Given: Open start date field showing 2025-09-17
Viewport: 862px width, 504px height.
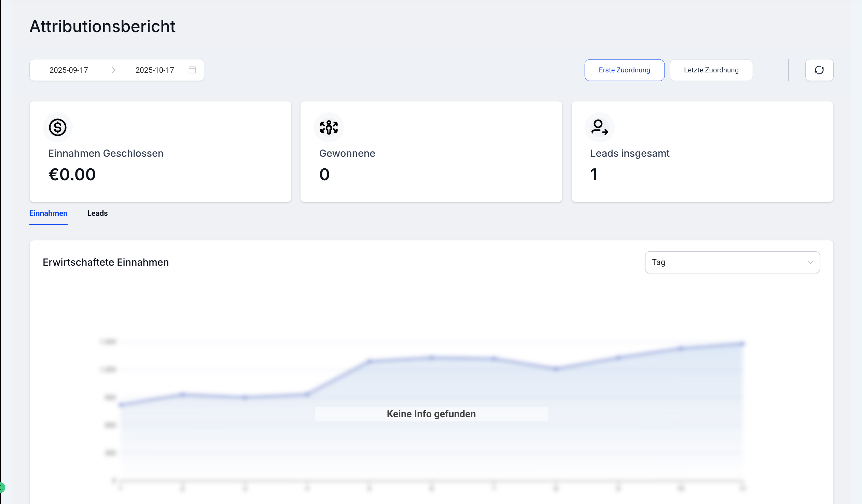Looking at the screenshot, I should point(68,70).
